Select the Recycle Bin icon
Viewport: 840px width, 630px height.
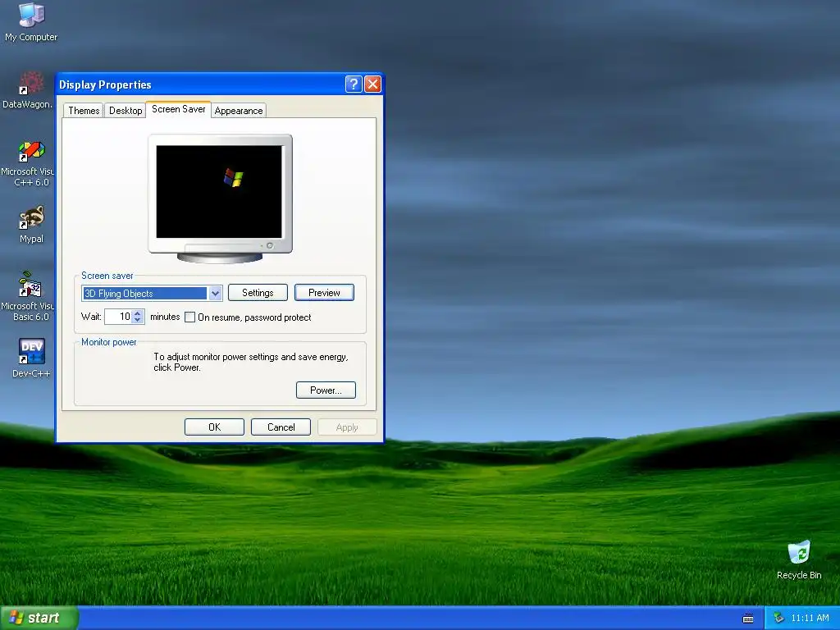[x=799, y=559]
